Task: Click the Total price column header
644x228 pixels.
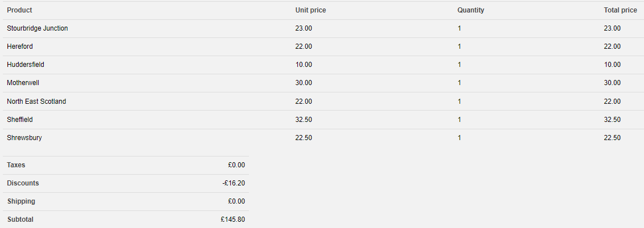Action: 620,10
